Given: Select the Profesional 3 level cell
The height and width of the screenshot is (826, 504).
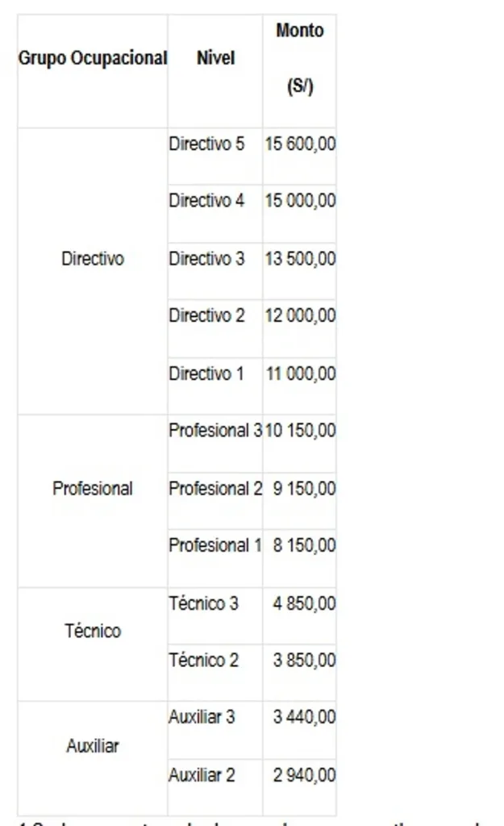Looking at the screenshot, I should coord(215,443).
